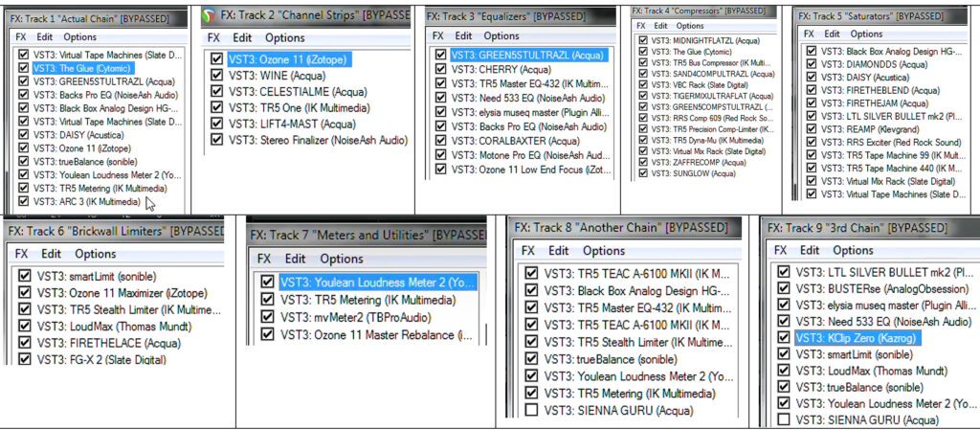Enable the SIENNA GURU checkbox in Track 9

click(785, 419)
